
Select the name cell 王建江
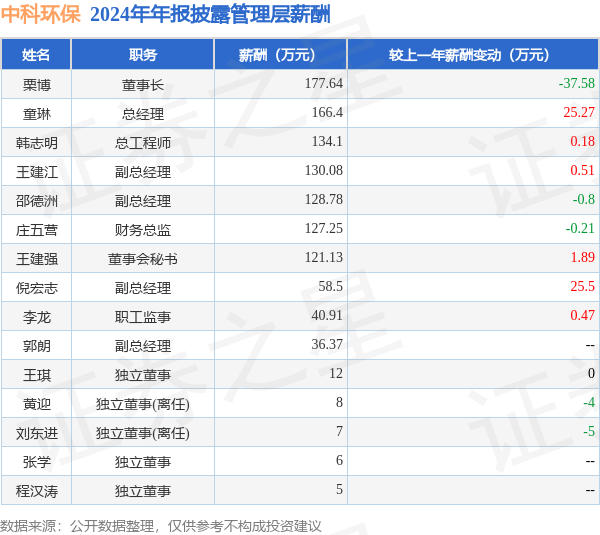(x=36, y=172)
